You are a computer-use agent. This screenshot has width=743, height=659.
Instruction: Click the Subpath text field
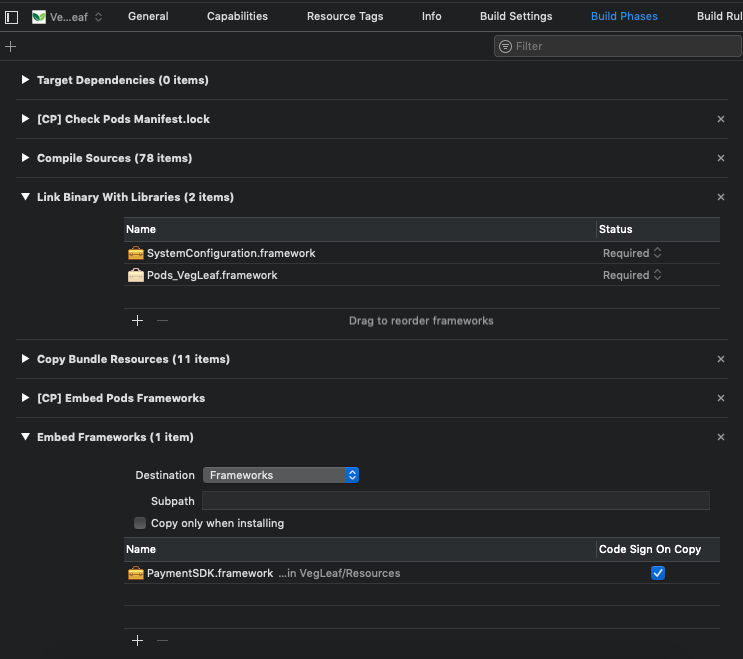click(x=455, y=500)
